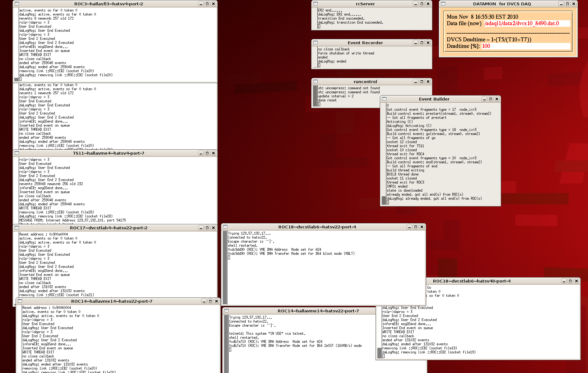Click 'done reset' line in runcontrol

(327, 100)
